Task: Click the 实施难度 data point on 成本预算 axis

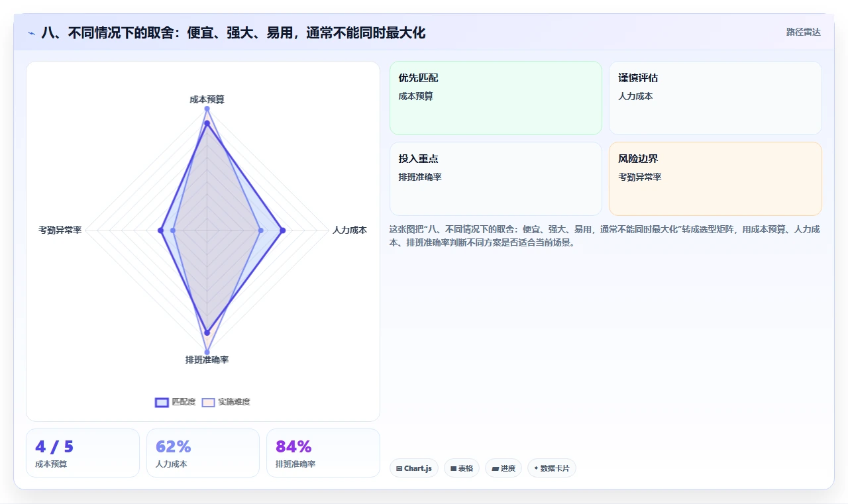Action: pos(207,109)
